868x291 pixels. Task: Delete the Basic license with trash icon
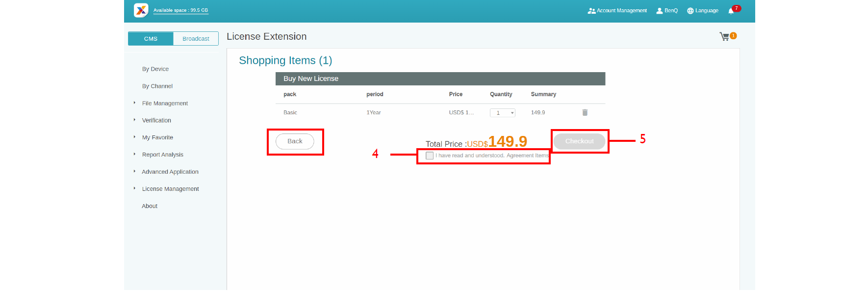pos(585,112)
